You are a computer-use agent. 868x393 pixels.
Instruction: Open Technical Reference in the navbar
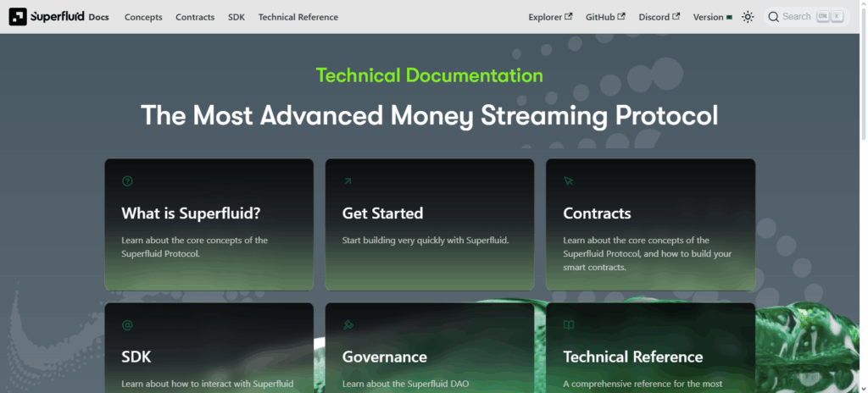pos(298,17)
